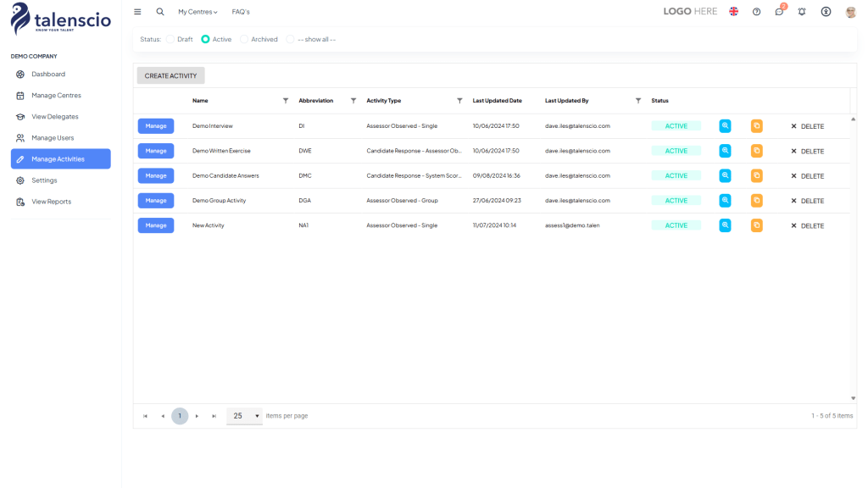Click the UK flag language icon
This screenshot has height=488, width=868.
733,12
